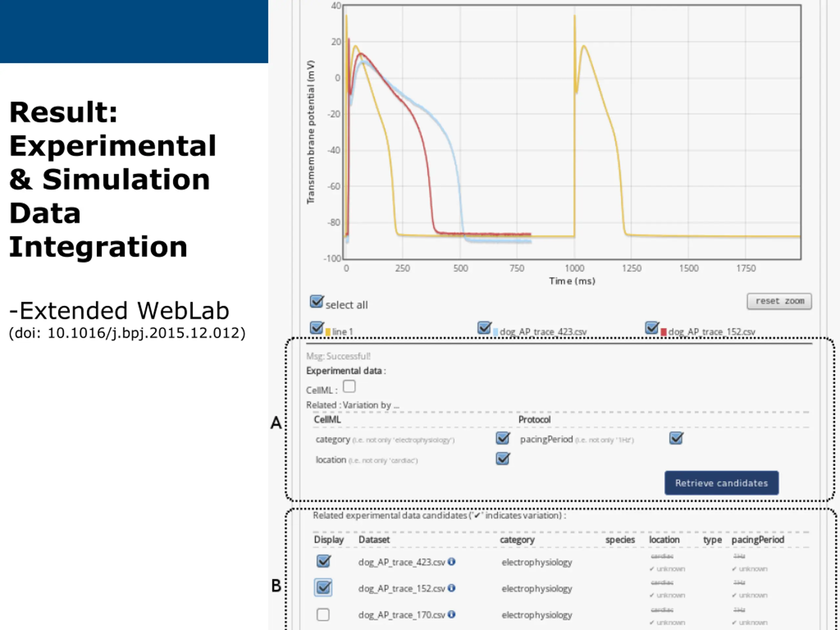This screenshot has height=630, width=840.
Task: Click the yellow 'line 1' color swatch
Action: [x=328, y=332]
